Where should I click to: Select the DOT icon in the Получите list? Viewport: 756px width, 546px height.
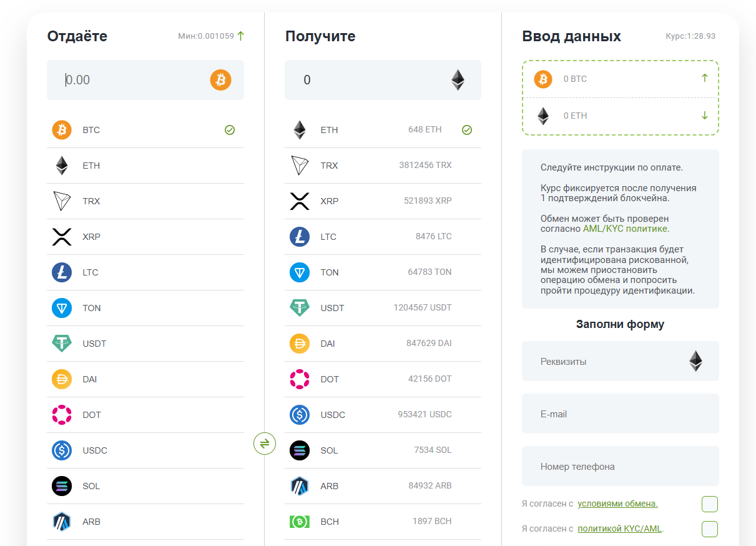300,379
